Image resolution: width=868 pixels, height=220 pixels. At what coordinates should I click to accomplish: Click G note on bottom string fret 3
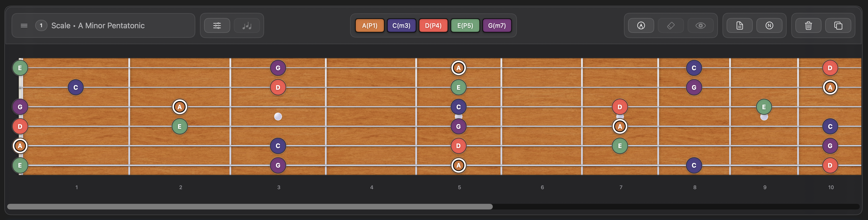(x=278, y=165)
